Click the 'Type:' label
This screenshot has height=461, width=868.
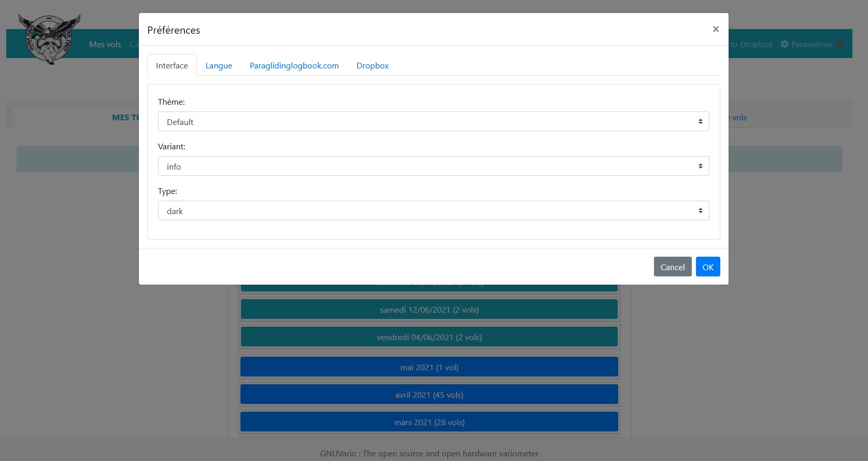tap(167, 191)
